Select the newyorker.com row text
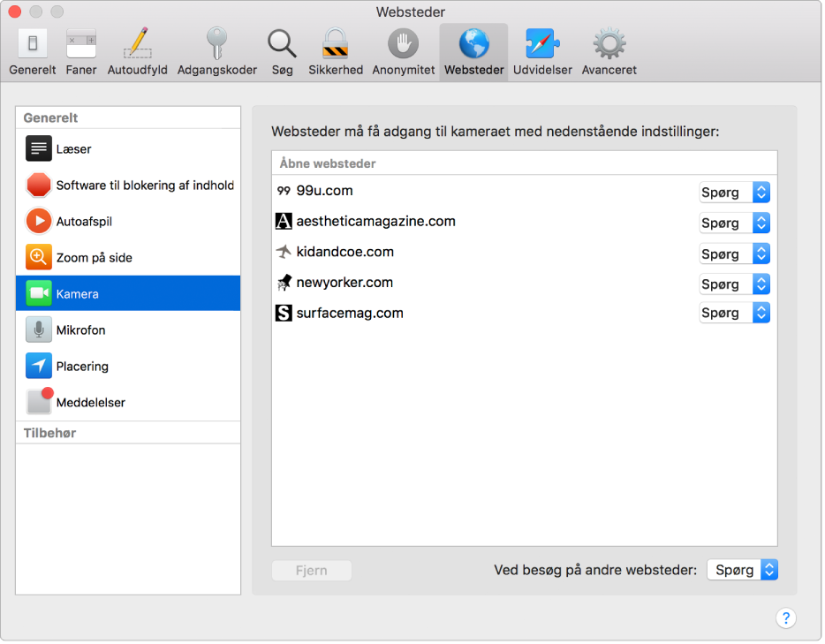This screenshot has height=644, width=825. (x=344, y=283)
